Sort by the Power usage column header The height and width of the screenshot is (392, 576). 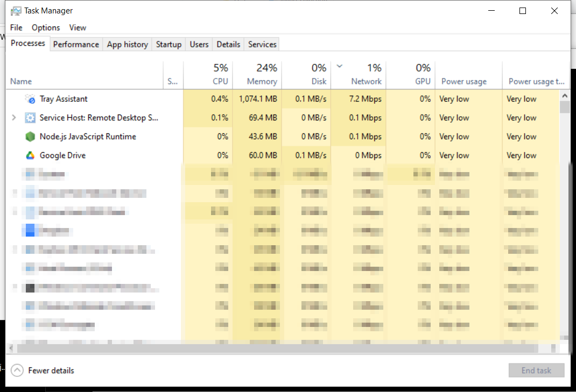(469, 75)
